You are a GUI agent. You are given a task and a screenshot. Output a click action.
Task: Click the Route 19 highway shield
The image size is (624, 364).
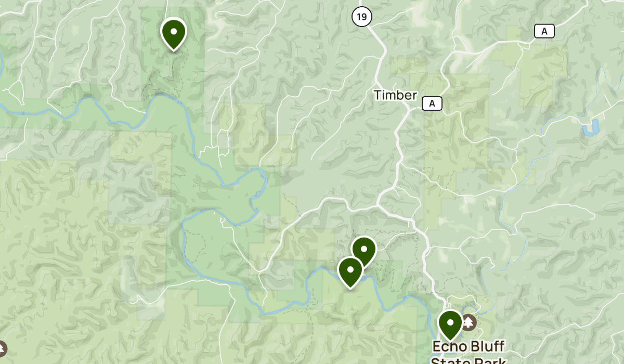point(361,17)
